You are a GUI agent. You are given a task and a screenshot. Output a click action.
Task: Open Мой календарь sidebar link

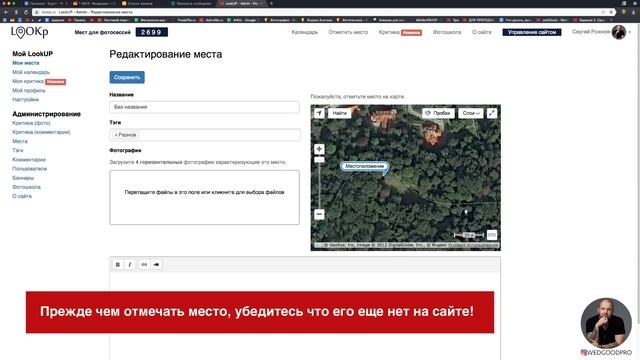pos(31,72)
